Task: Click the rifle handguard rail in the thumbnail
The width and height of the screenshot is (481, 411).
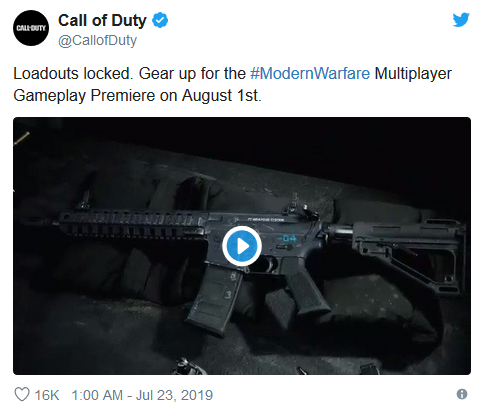Action: coord(130,223)
